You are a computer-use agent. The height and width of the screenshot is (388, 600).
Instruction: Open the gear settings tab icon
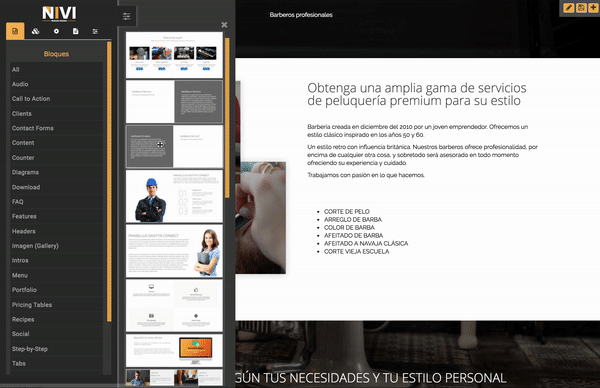point(56,31)
